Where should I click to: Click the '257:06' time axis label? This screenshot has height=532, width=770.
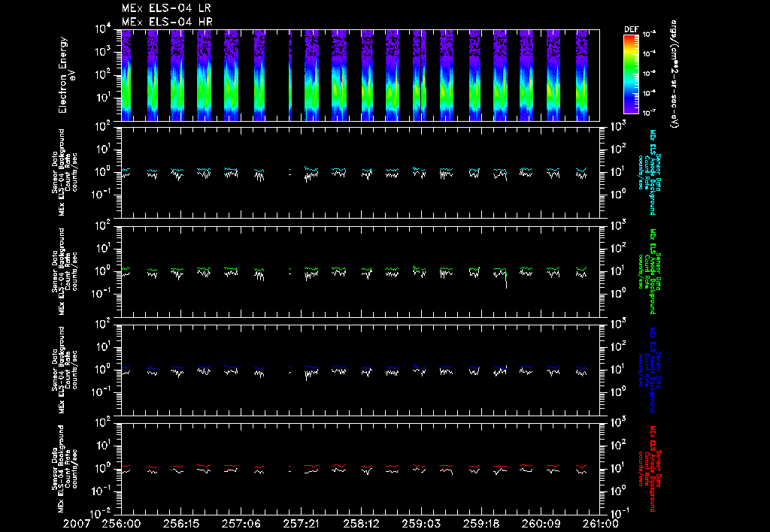pos(241,524)
